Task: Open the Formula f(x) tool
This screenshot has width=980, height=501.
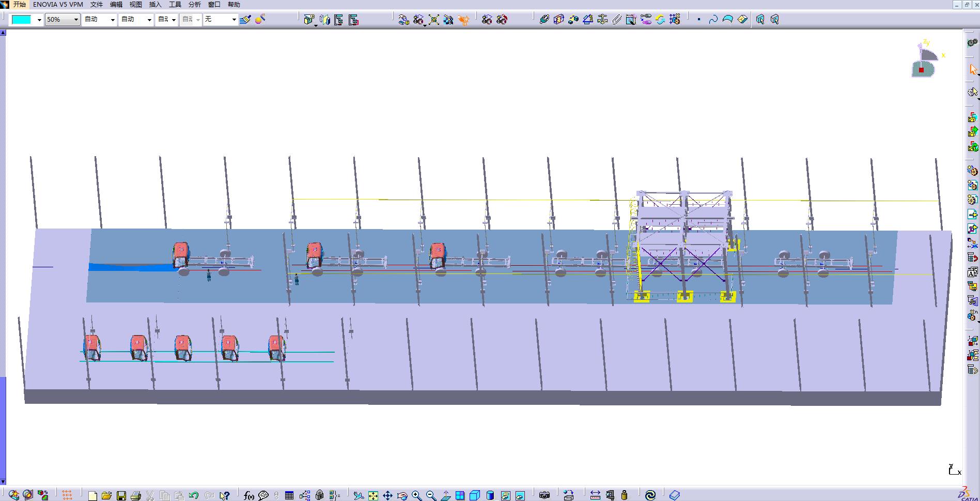Action: (x=248, y=495)
